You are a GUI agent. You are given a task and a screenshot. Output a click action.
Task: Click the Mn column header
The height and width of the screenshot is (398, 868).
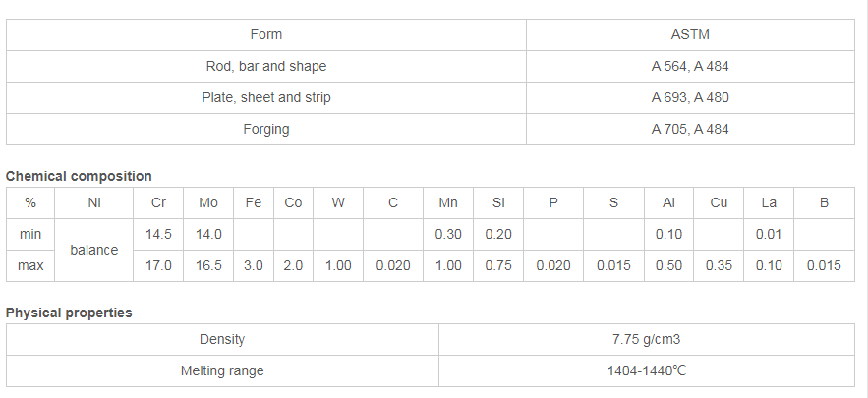pos(448,203)
